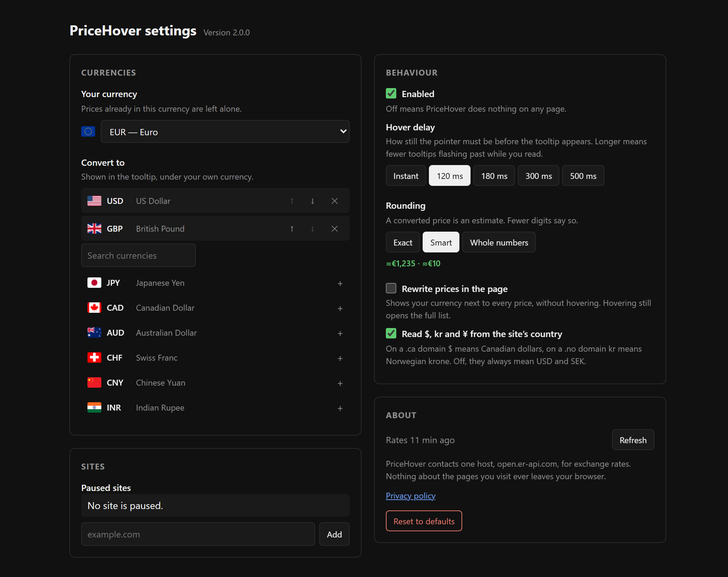This screenshot has width=728, height=577.
Task: Select the Indian Rupee label
Action: [x=160, y=408]
